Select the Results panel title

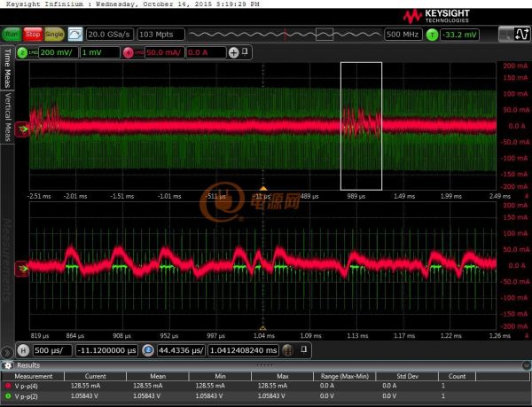point(28,365)
